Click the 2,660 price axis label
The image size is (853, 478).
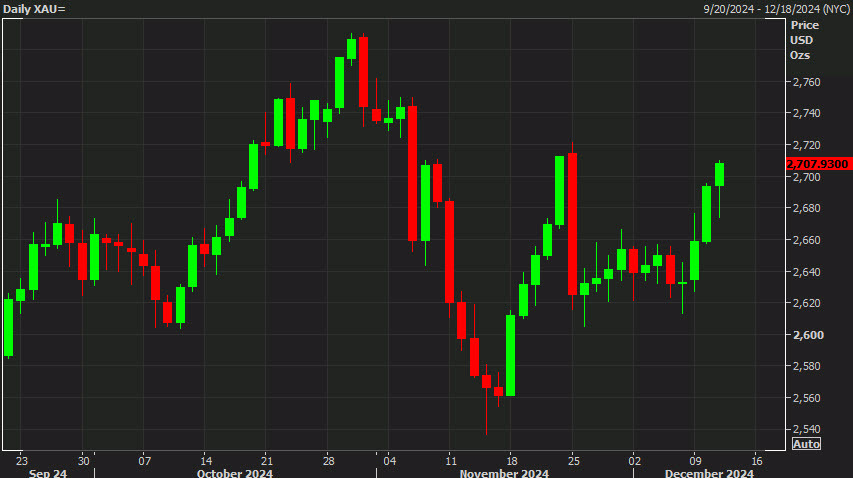coord(807,240)
